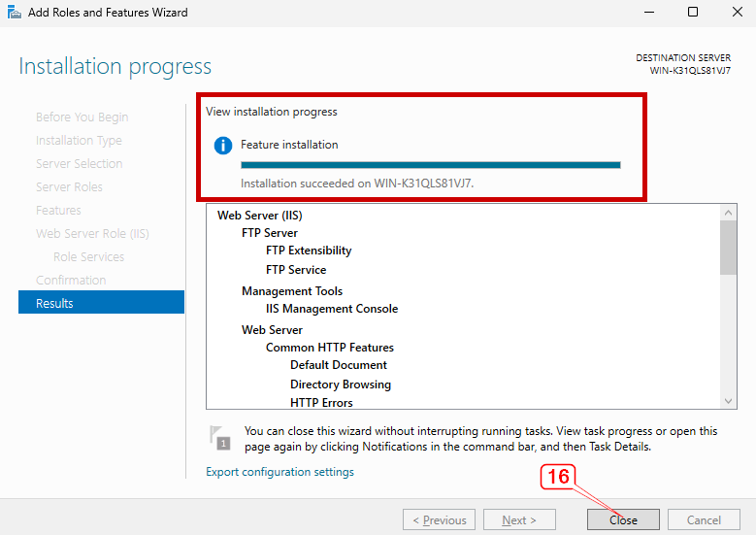Select the Web Server Role (IIS) step
The image size is (756, 535).
tap(92, 233)
